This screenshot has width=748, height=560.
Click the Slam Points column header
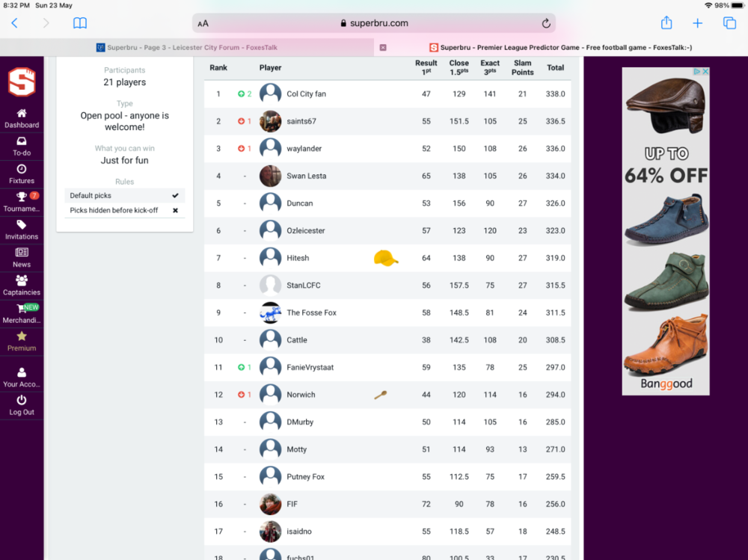[x=522, y=68]
